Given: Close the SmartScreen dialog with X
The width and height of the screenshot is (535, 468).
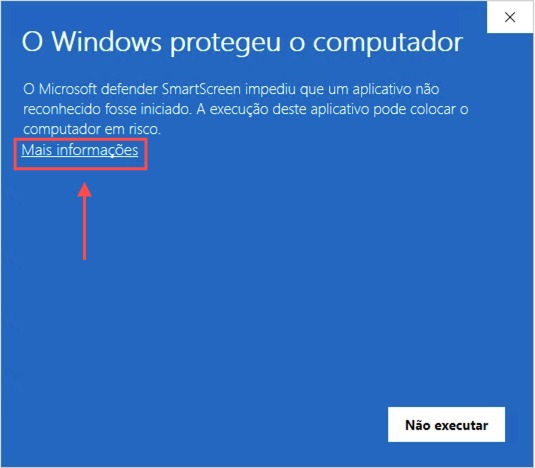Looking at the screenshot, I should pyautogui.click(x=510, y=17).
